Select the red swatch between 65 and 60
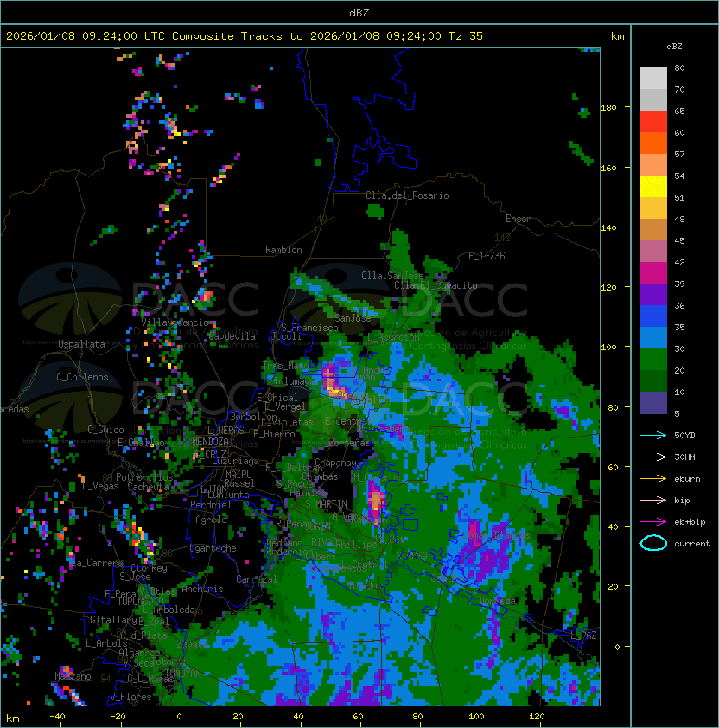This screenshot has height=728, width=719. [x=653, y=121]
